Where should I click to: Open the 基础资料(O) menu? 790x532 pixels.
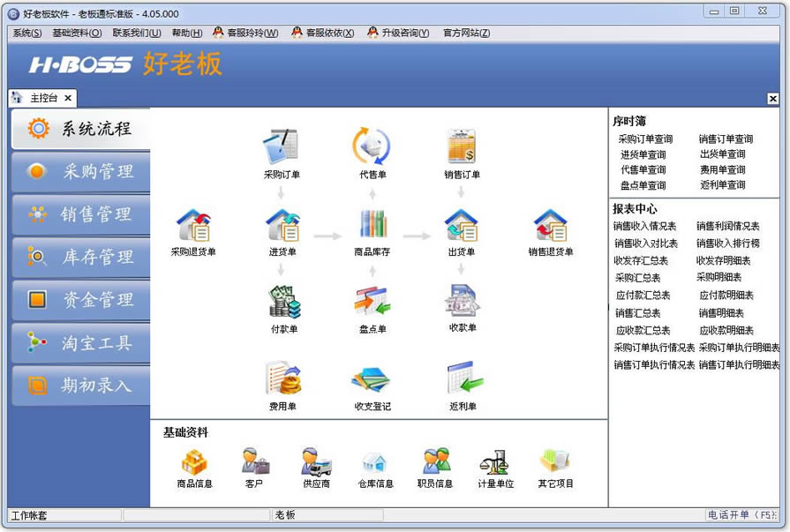tap(77, 33)
